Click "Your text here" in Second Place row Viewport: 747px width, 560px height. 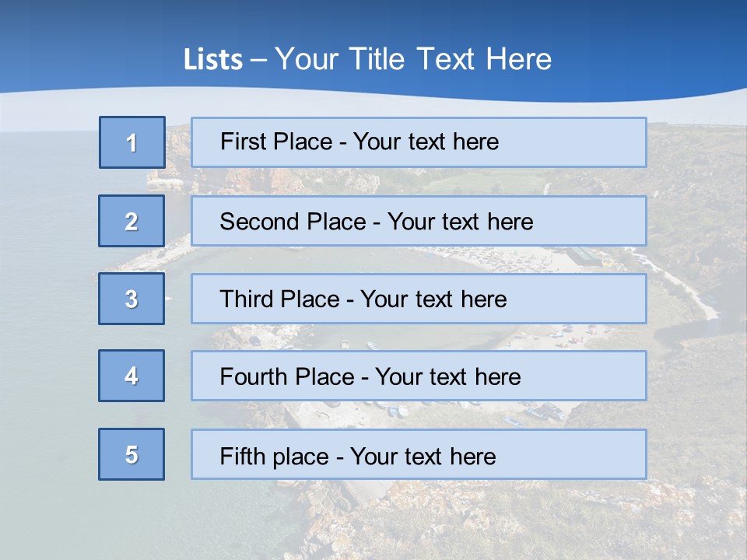click(x=461, y=222)
